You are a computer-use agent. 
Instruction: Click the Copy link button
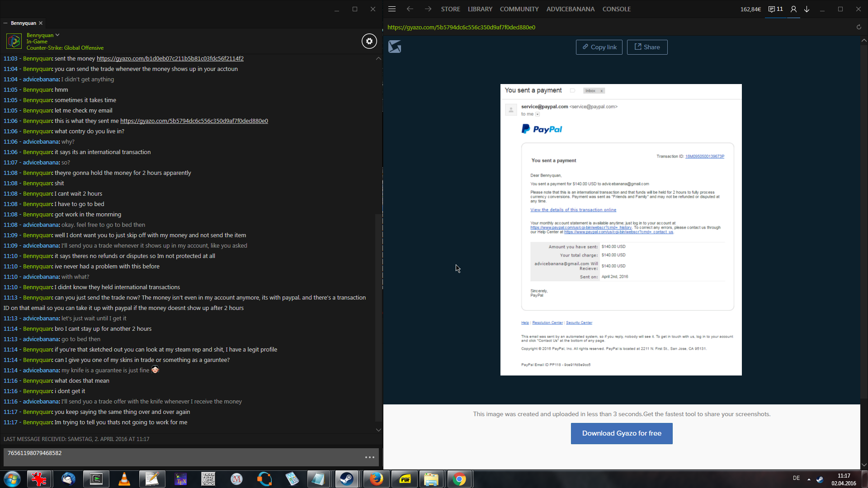(x=599, y=47)
